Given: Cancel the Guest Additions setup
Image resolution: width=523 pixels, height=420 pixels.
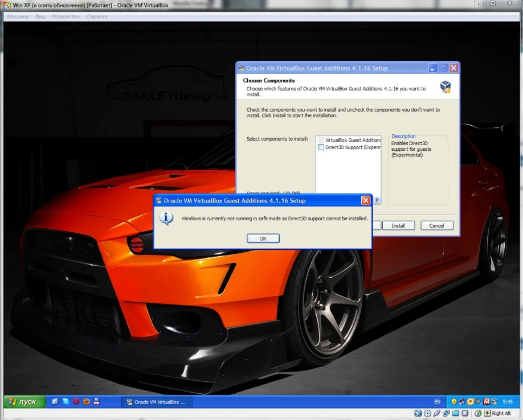Looking at the screenshot, I should (436, 225).
